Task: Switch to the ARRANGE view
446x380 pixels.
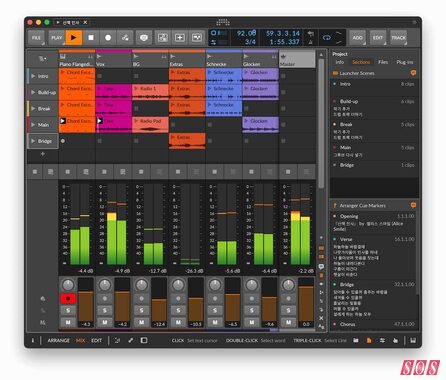Action: pos(59,340)
